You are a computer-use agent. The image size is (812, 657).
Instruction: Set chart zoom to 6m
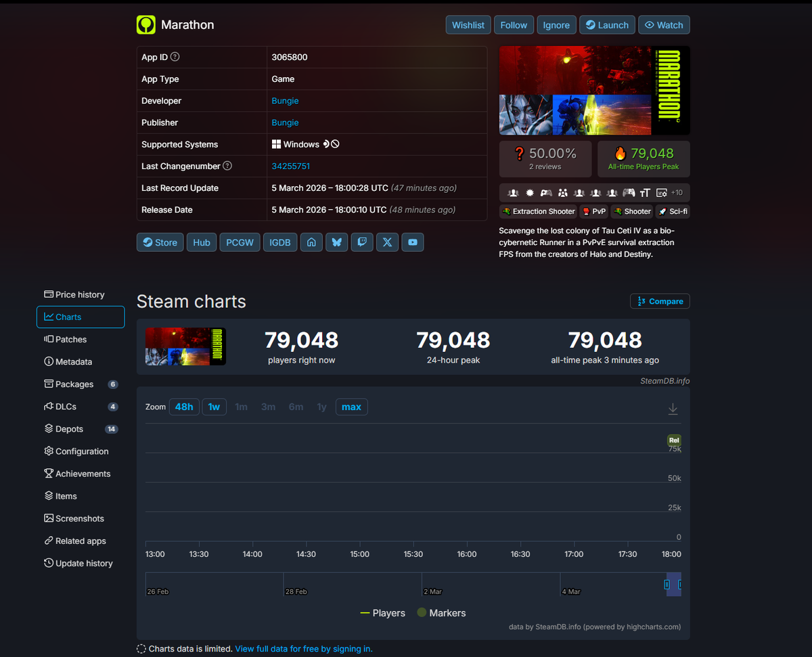(x=296, y=407)
